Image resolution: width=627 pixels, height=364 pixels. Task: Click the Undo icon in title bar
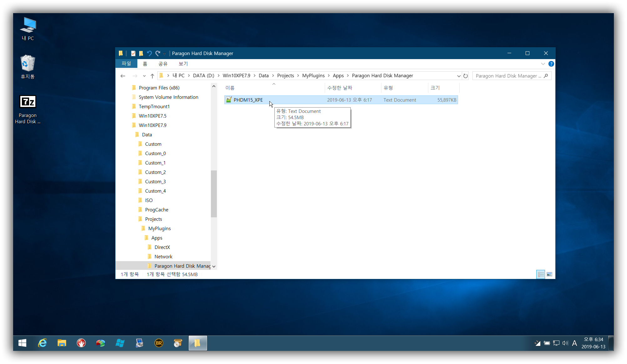[149, 53]
